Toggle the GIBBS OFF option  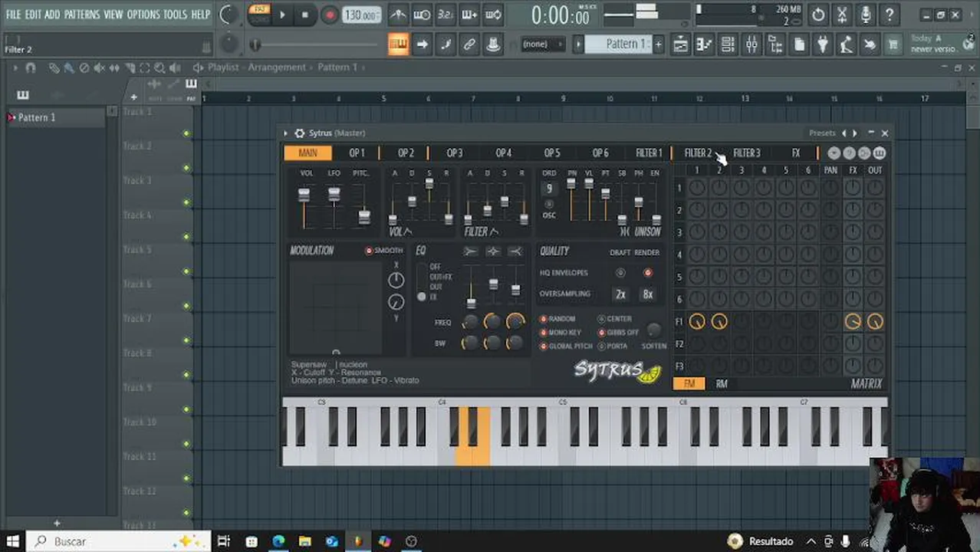tap(618, 333)
